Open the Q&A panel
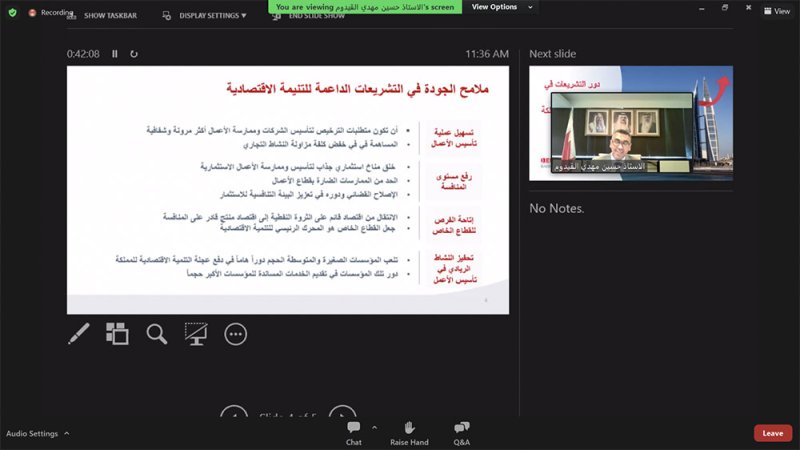Viewport: 800px width, 450px height. pos(462,434)
